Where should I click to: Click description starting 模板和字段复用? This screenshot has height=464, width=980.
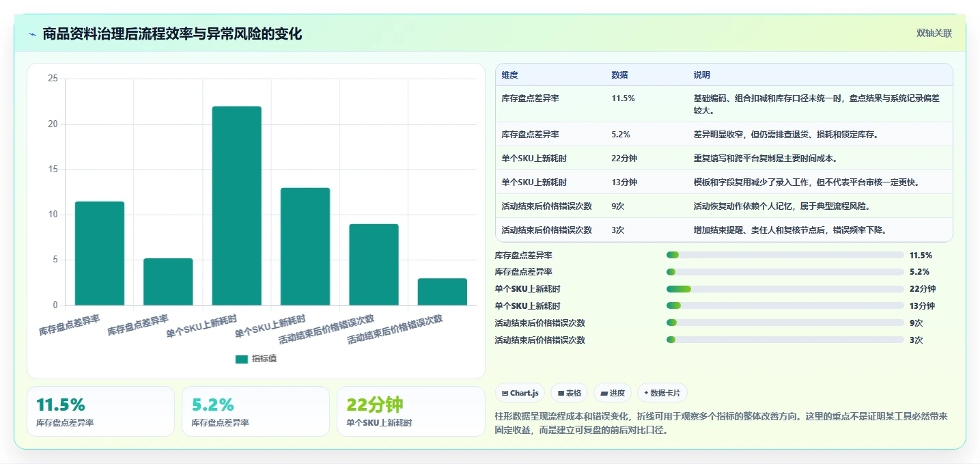(806, 182)
